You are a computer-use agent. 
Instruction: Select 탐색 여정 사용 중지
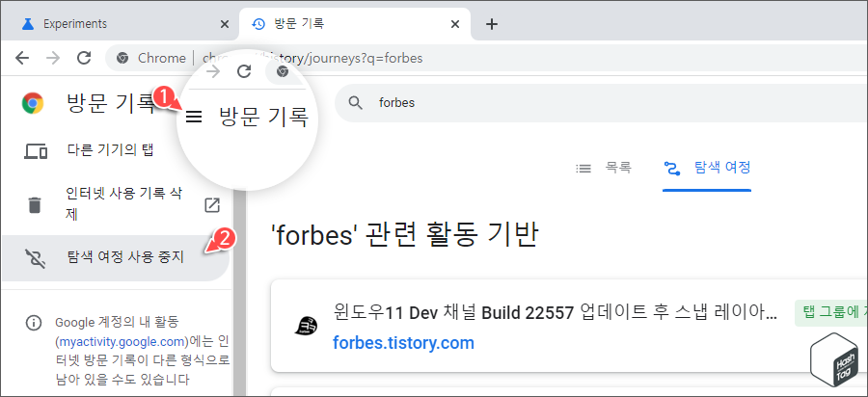pos(115,257)
